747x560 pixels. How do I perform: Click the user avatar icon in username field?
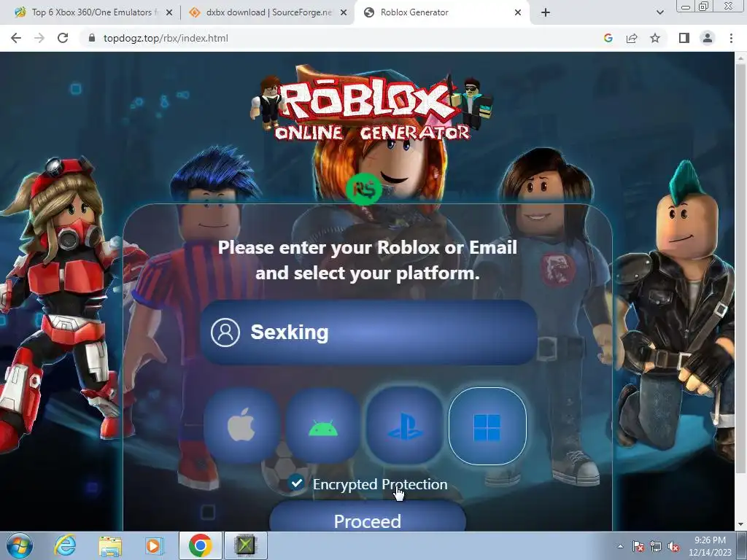tap(225, 332)
